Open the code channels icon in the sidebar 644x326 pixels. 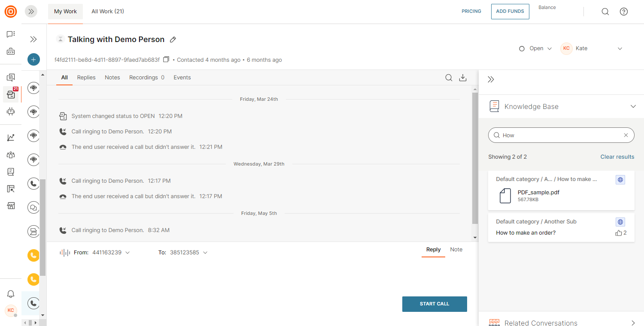pos(11,52)
